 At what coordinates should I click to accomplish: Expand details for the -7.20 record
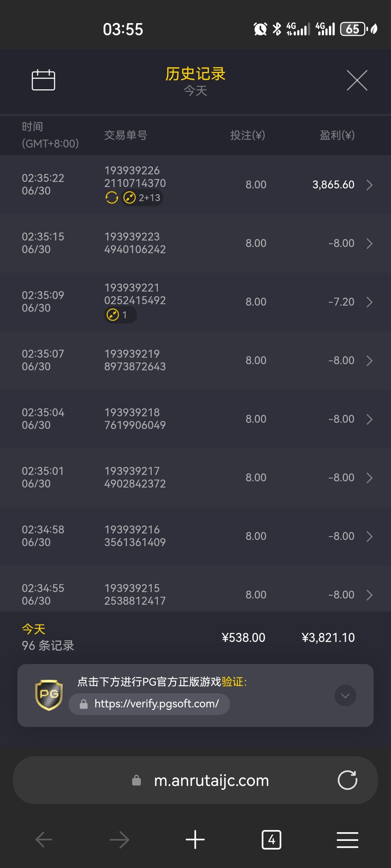pyautogui.click(x=369, y=302)
